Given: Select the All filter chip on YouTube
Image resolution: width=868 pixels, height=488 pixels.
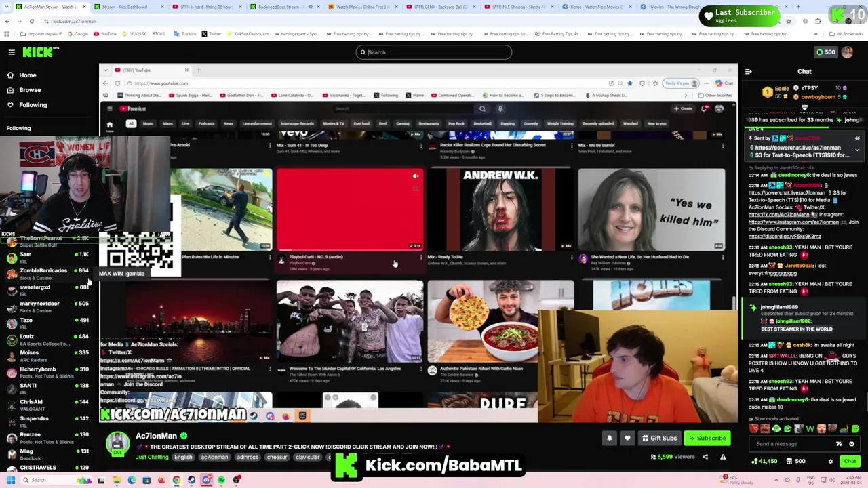Looking at the screenshot, I should (131, 124).
